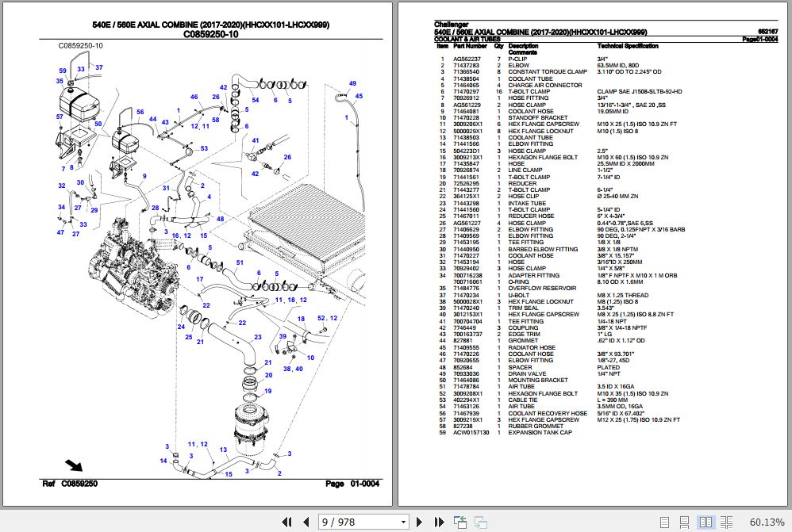
Task: Toggle continuous scrolling view mode
Action: pos(685,522)
